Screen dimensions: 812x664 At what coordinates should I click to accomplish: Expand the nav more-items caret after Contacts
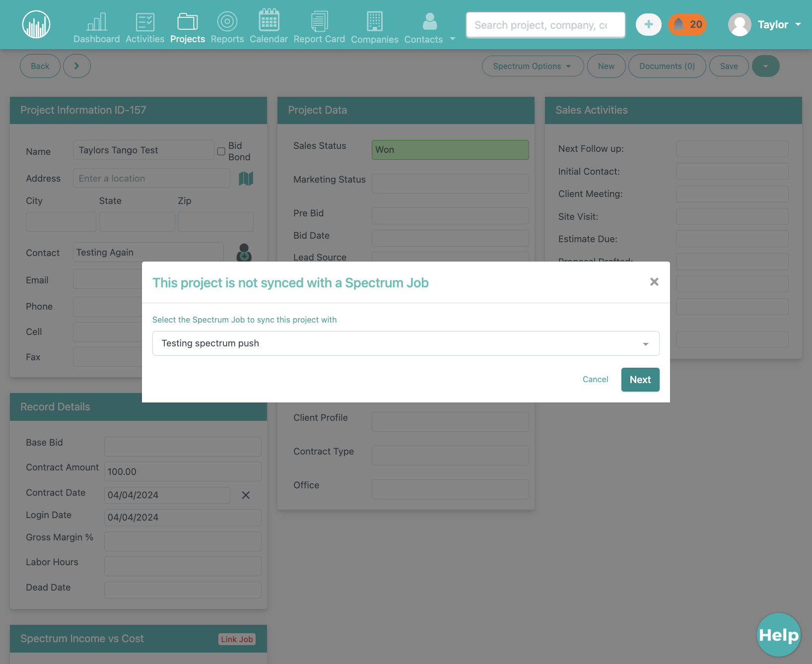[453, 39]
